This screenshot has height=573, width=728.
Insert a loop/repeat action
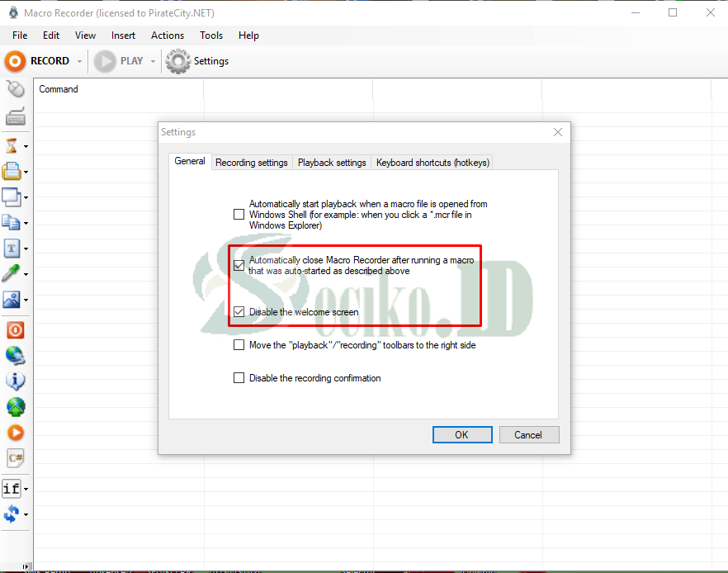pos(12,514)
